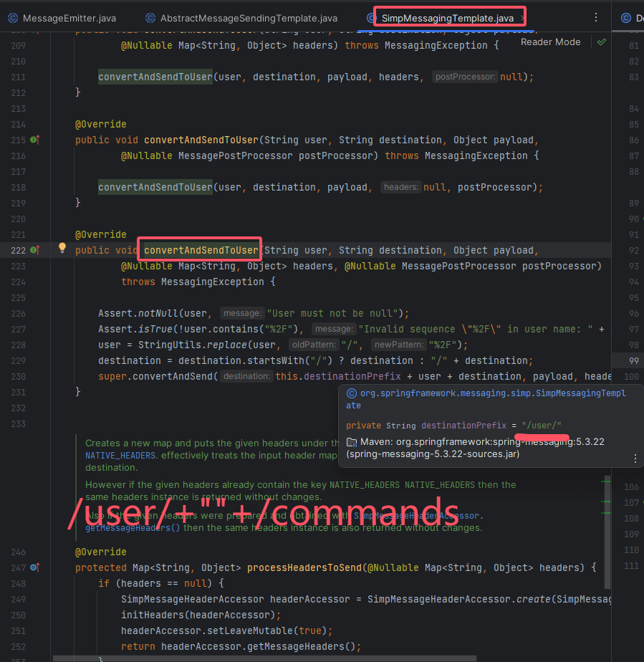Click the NATIVE_HEADERS link in rendered Javadoc
The image size is (644, 662).
point(107,456)
